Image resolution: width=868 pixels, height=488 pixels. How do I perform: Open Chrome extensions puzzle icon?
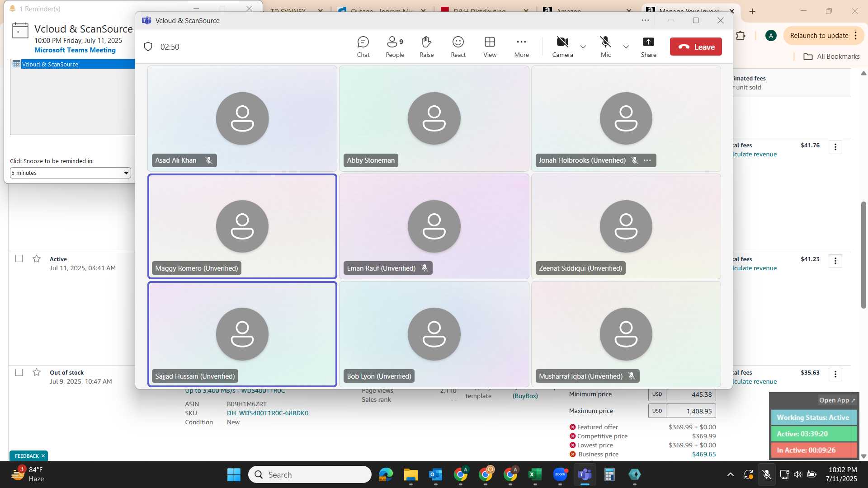click(741, 36)
